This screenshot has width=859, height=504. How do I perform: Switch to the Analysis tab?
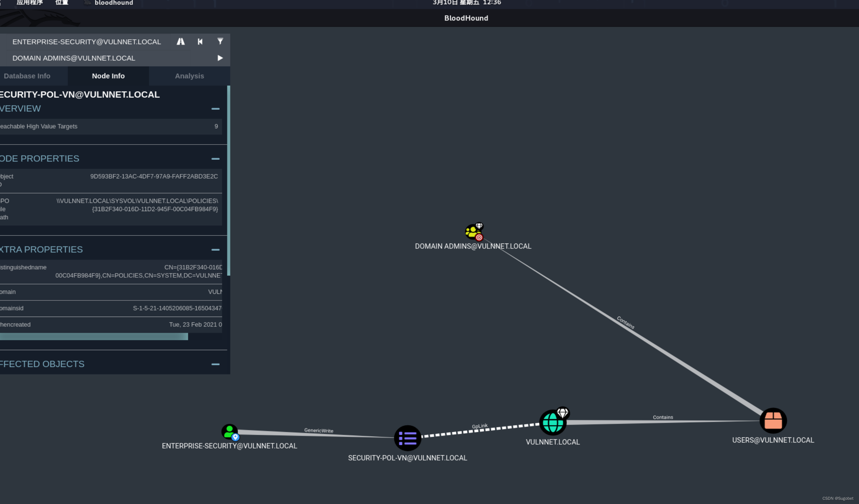189,76
